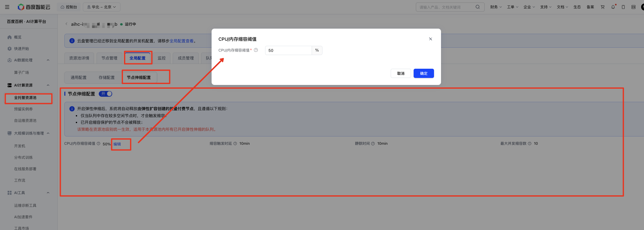
Task: Click the 快速开始 shield icon
Action: point(10,49)
